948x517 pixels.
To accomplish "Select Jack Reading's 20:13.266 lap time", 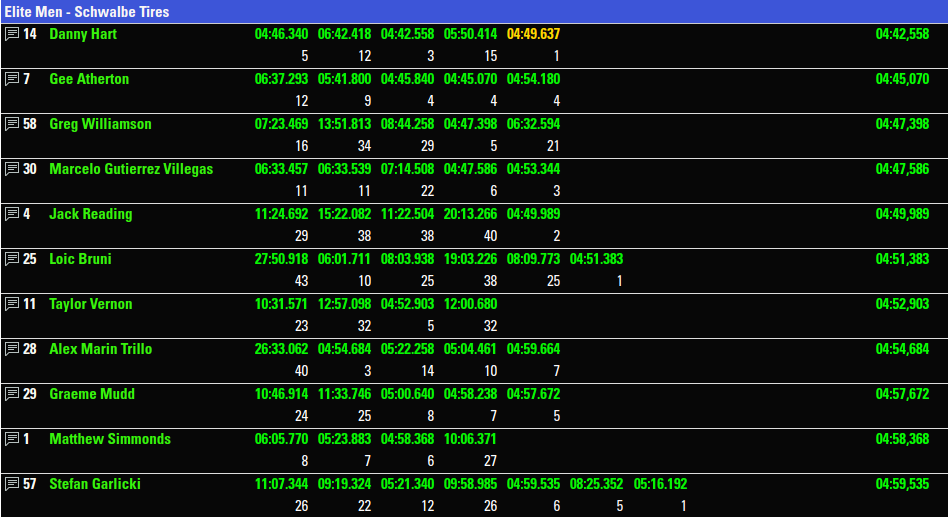I will click(470, 214).
